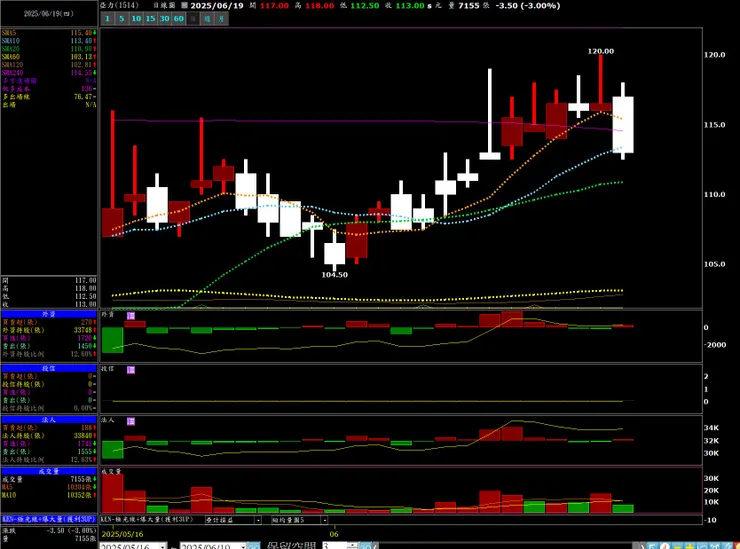Click the -3.50 (-3.00%) change value in header
This screenshot has height=549, width=740.
pyautogui.click(x=528, y=6)
